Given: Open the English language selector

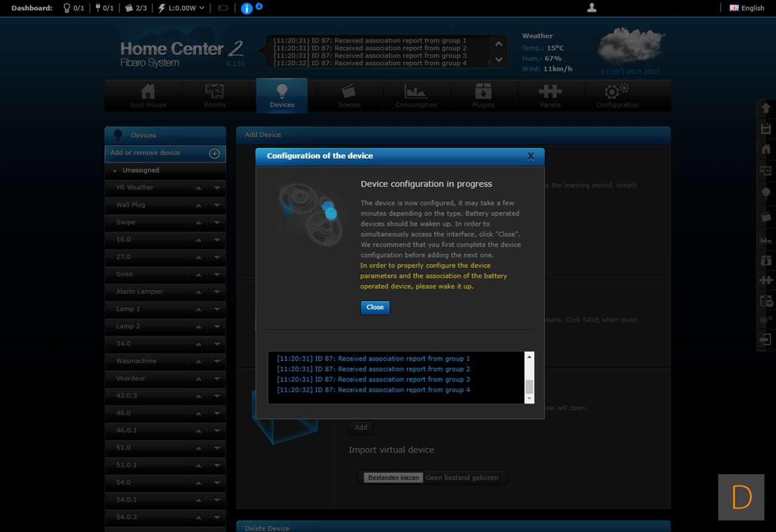Looking at the screenshot, I should coord(747,8).
